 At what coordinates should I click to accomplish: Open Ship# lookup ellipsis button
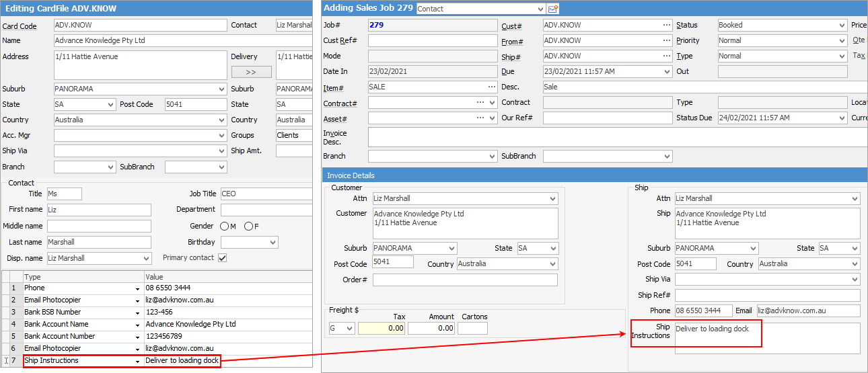(x=666, y=56)
